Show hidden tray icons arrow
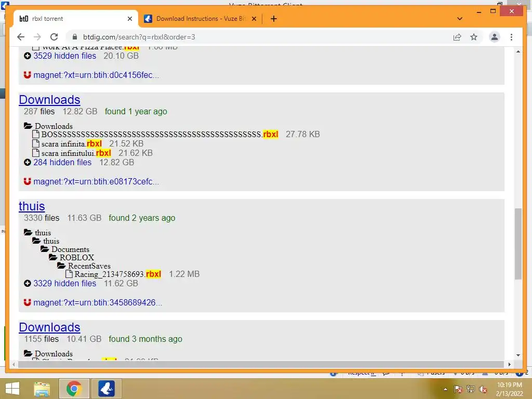Image resolution: width=532 pixels, height=399 pixels. (x=445, y=389)
